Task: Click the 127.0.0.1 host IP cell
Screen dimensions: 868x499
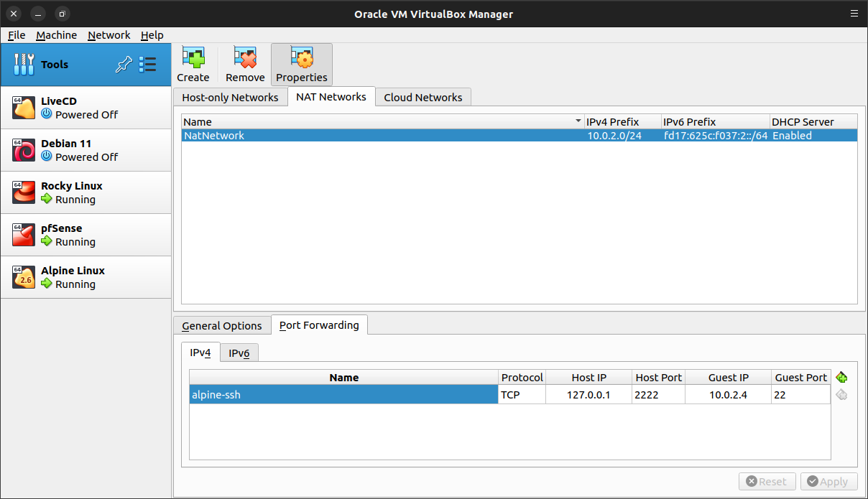Action: tap(588, 394)
